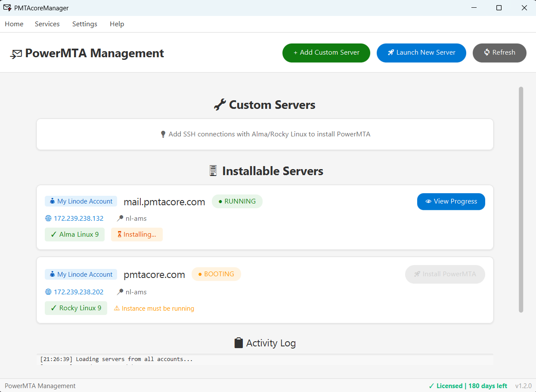Click the hourglass Installing badge on mail.pmtacore.com

point(136,234)
